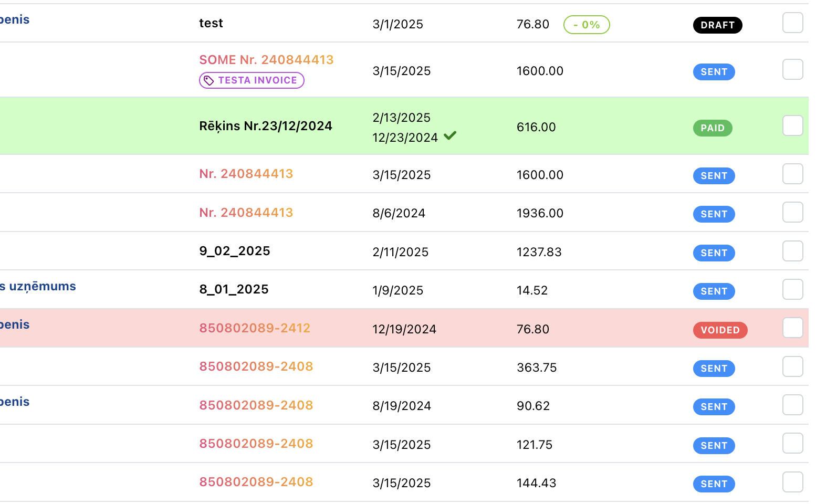The image size is (816, 504).
Task: Click the amount 121.75
Action: pyautogui.click(x=535, y=445)
